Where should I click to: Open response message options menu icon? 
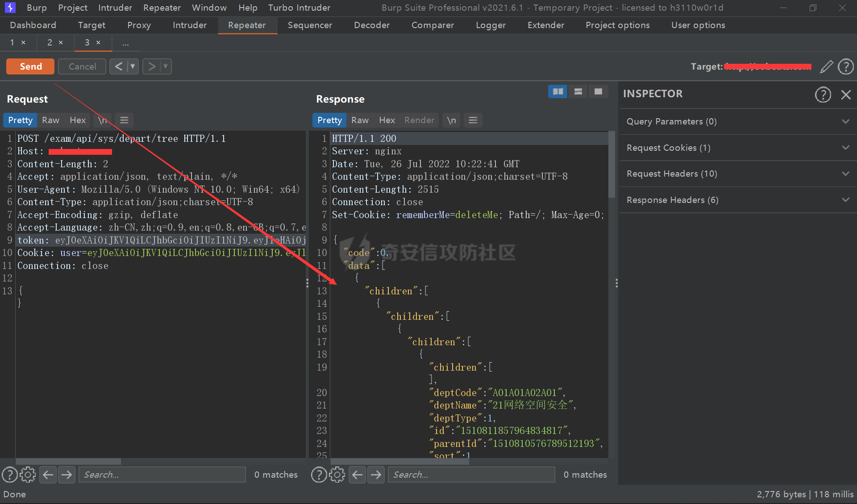coord(473,120)
